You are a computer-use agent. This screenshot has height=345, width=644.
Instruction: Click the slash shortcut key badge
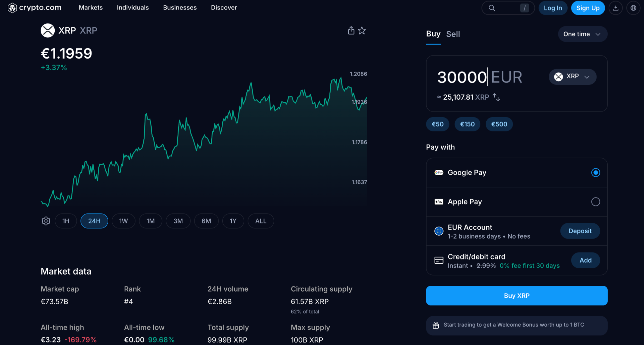(x=524, y=8)
